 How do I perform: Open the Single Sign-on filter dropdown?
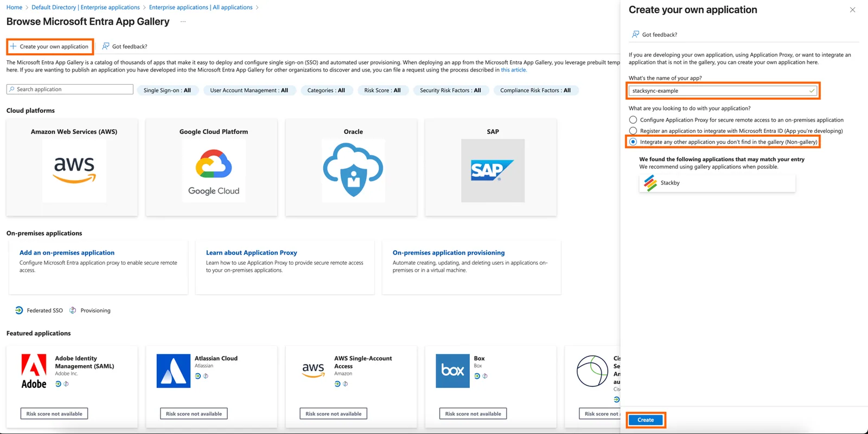tap(167, 91)
